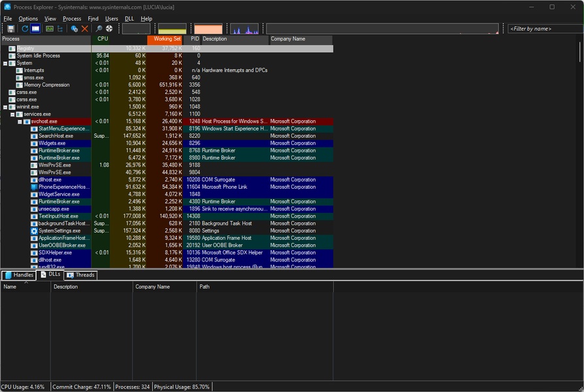Toggle the Show Lower Pane toolbar button

pos(35,29)
